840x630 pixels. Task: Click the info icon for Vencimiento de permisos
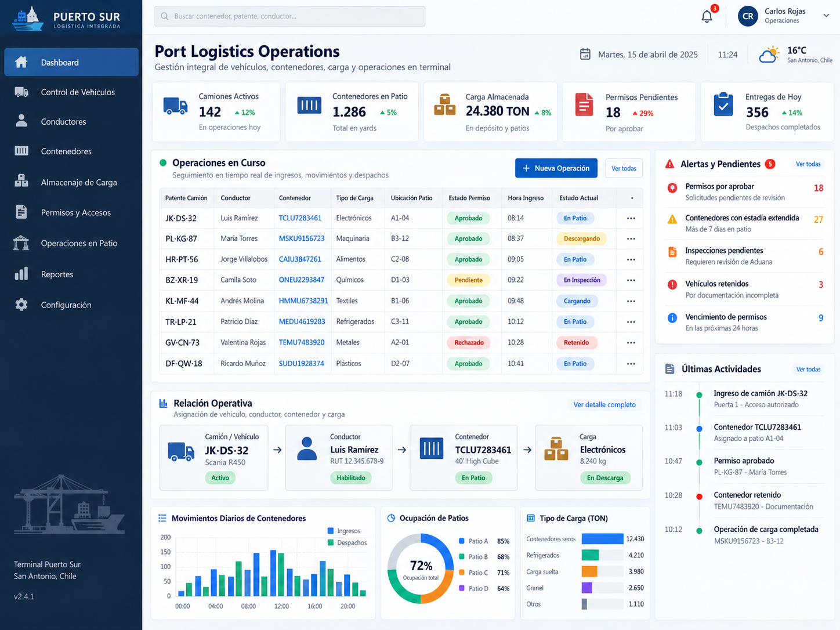point(672,317)
